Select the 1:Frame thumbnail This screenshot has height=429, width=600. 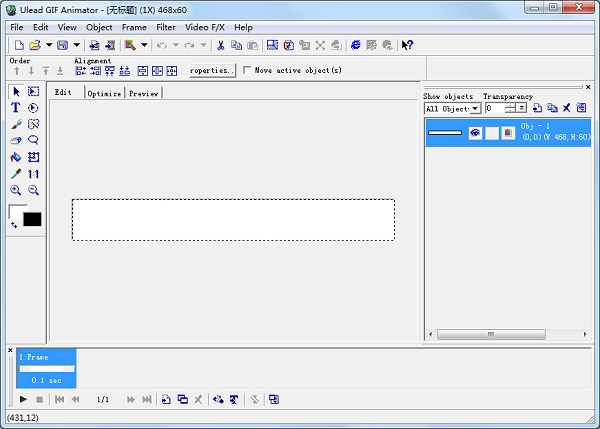click(x=46, y=368)
